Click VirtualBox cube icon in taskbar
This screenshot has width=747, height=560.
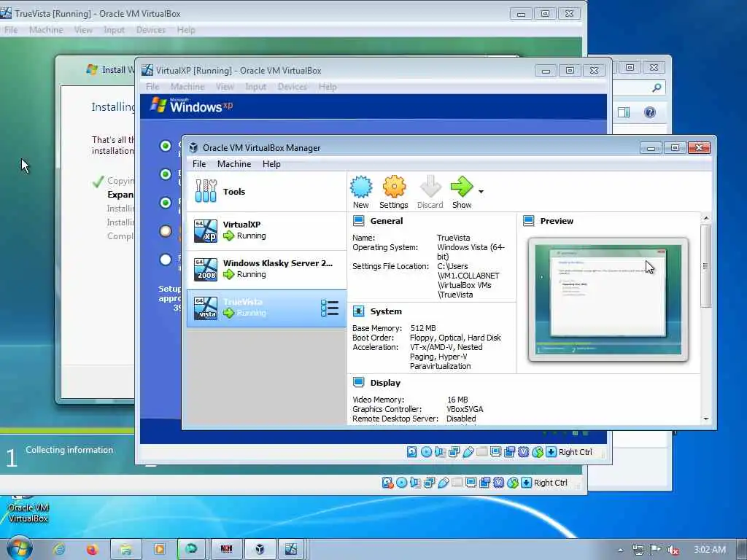pos(260,549)
